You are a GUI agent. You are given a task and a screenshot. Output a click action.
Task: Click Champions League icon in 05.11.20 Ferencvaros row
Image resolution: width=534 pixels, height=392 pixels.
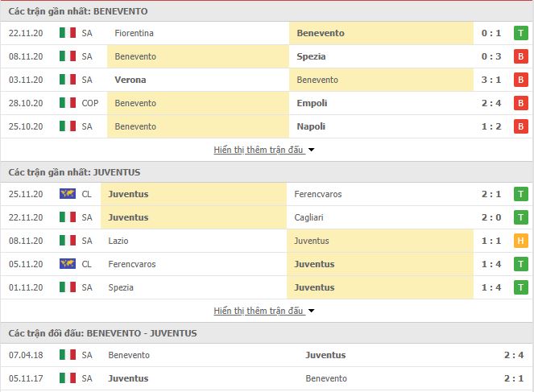pos(68,264)
